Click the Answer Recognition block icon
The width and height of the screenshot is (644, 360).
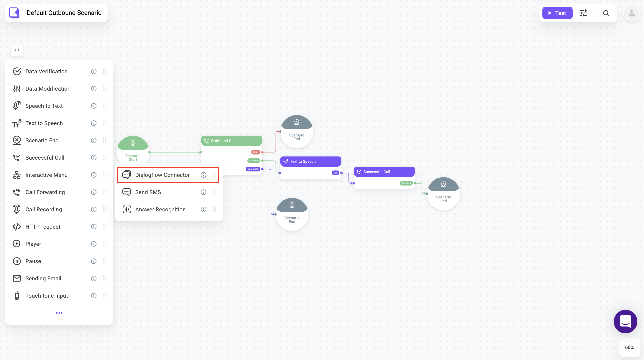coord(126,209)
